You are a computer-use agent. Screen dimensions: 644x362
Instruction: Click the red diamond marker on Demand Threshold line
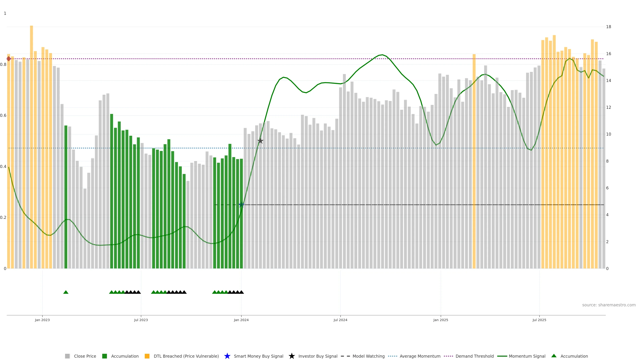[9, 59]
